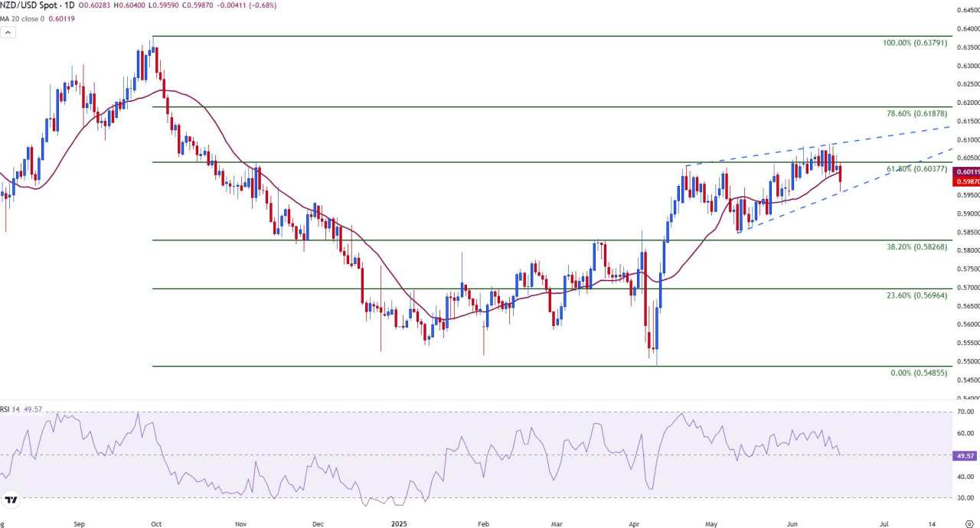Click the 61.80% (0.60377) Fibonacci label
Viewport: 980px width, 528px height.
[x=916, y=168]
